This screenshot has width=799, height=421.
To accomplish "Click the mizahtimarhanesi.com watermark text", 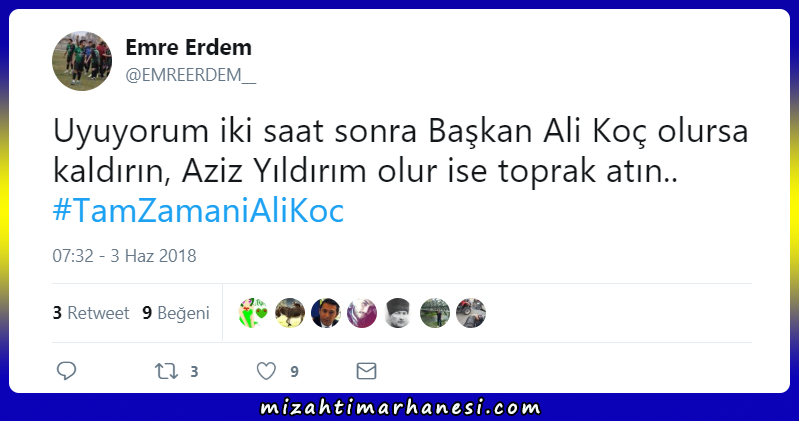I will tap(400, 408).
